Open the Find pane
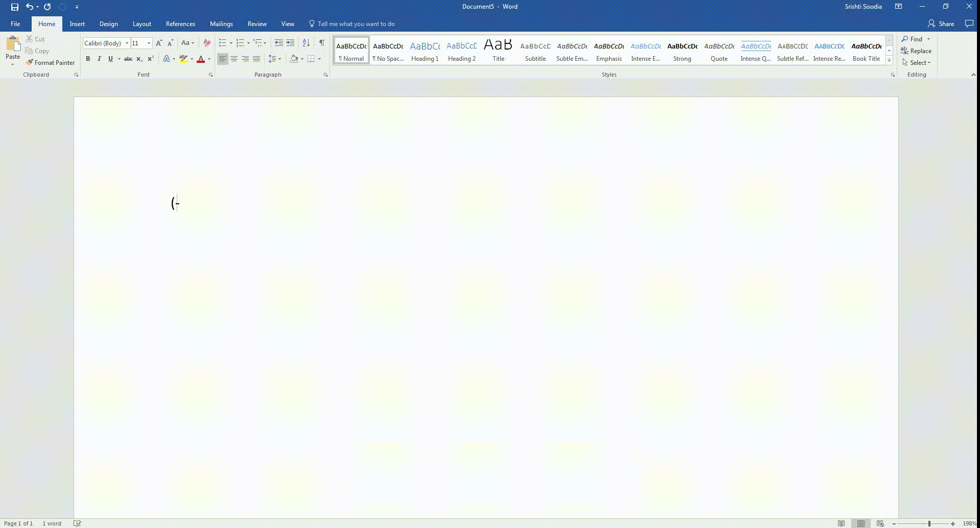Viewport: 980px width, 528px height. (912, 39)
